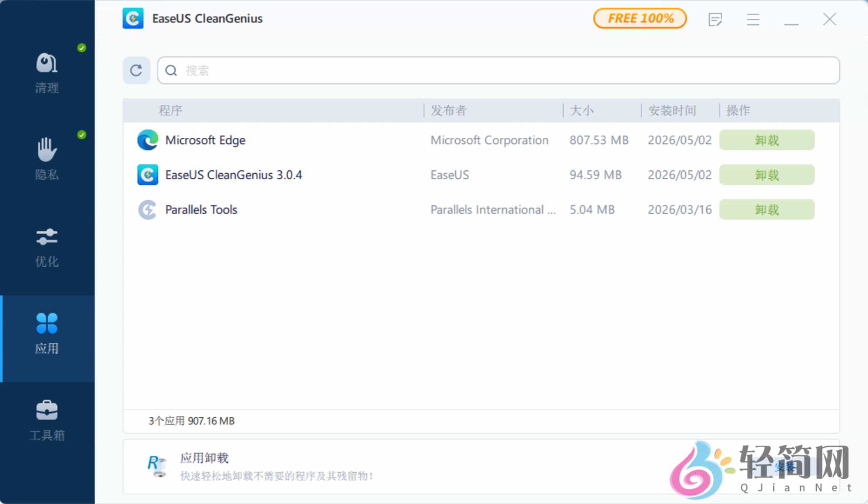Click the 5.04 MB size value

point(592,209)
